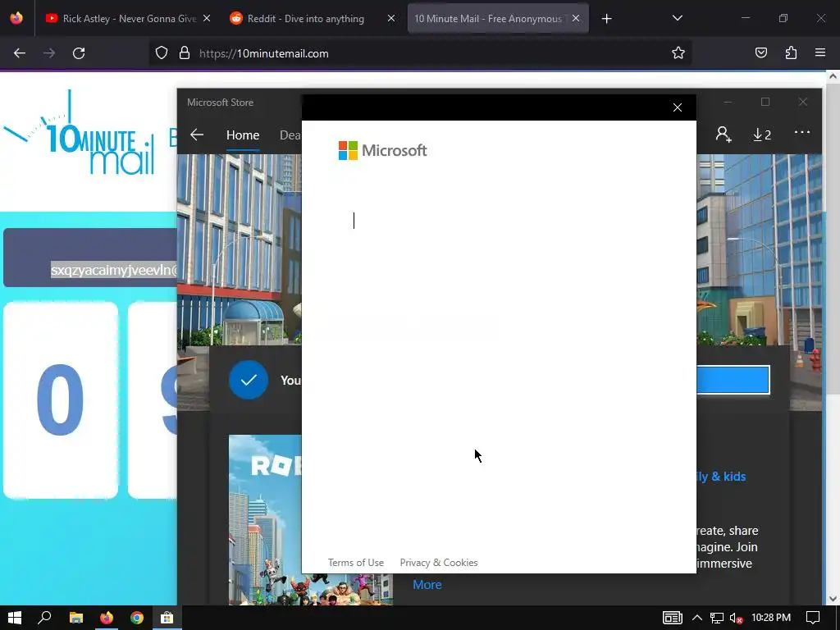Open File Explorer from the taskbar
Viewport: 840px width, 630px height.
point(76,618)
